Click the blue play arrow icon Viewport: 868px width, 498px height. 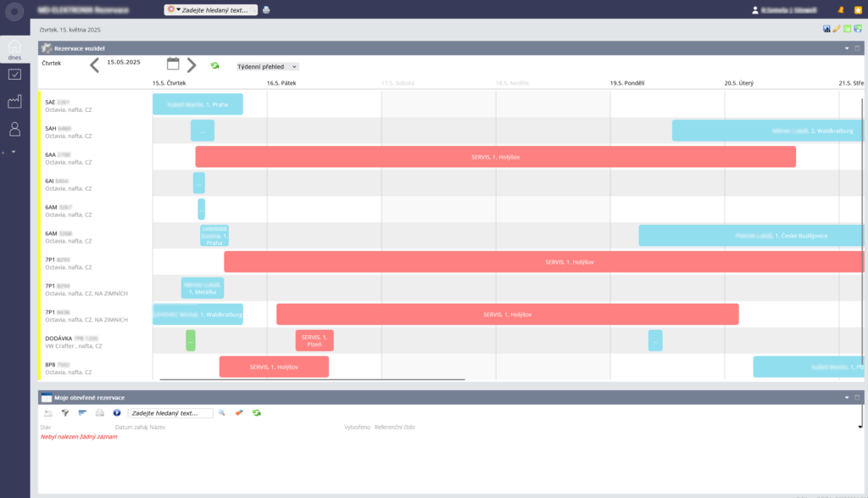(x=117, y=413)
